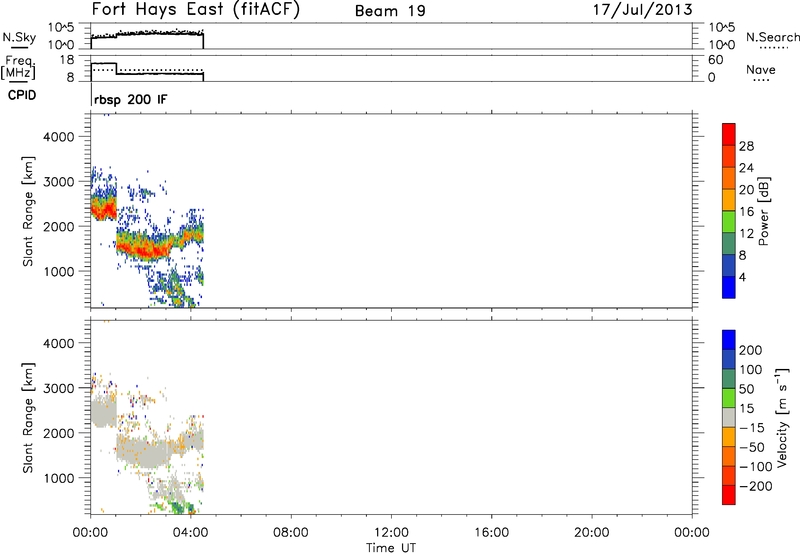Image resolution: width=800 pixels, height=554 pixels.
Task: Click the 'N.Sky' legend label
Action: point(19,38)
